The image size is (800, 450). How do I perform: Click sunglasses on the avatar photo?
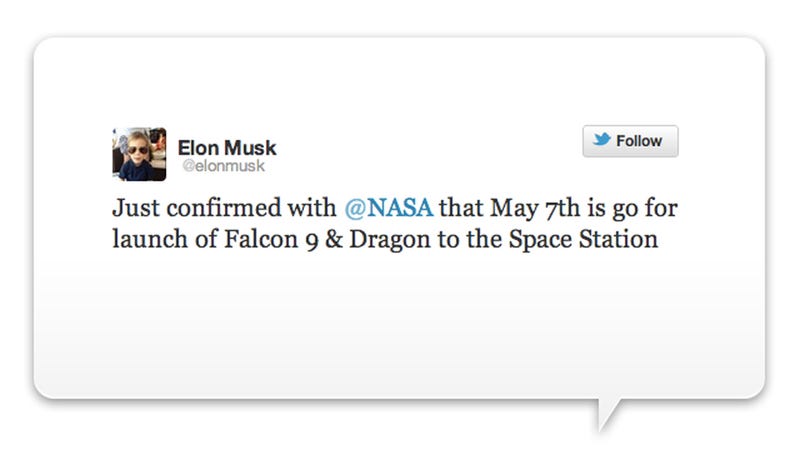pos(137,150)
